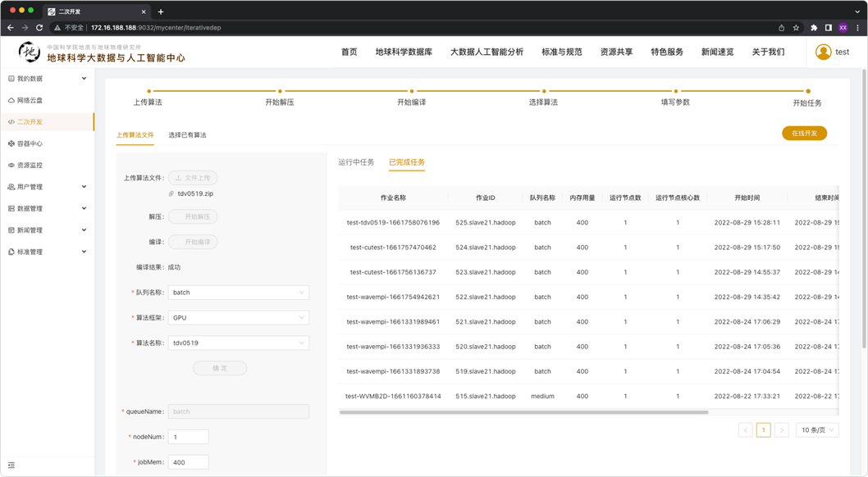This screenshot has width=868, height=477.
Task: Click the 在线开发 button
Action: (x=804, y=134)
